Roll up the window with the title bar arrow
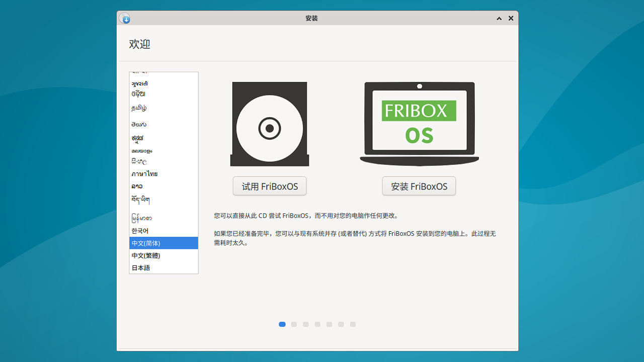The height and width of the screenshot is (362, 644). pyautogui.click(x=499, y=18)
